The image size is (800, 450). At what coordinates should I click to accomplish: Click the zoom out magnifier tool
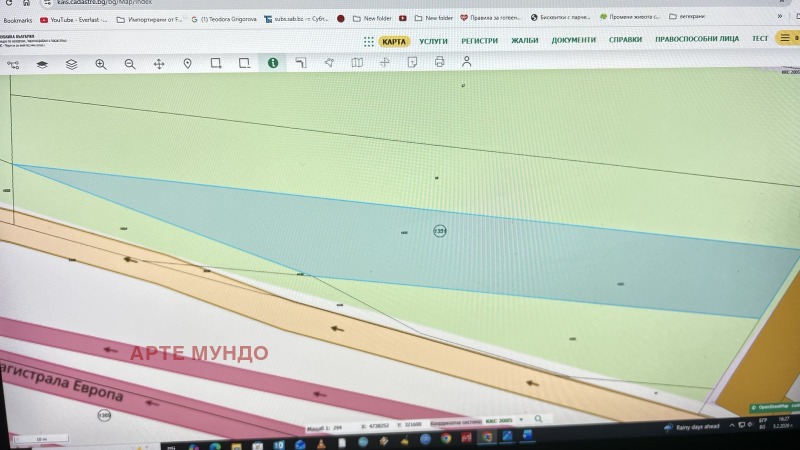point(130,63)
